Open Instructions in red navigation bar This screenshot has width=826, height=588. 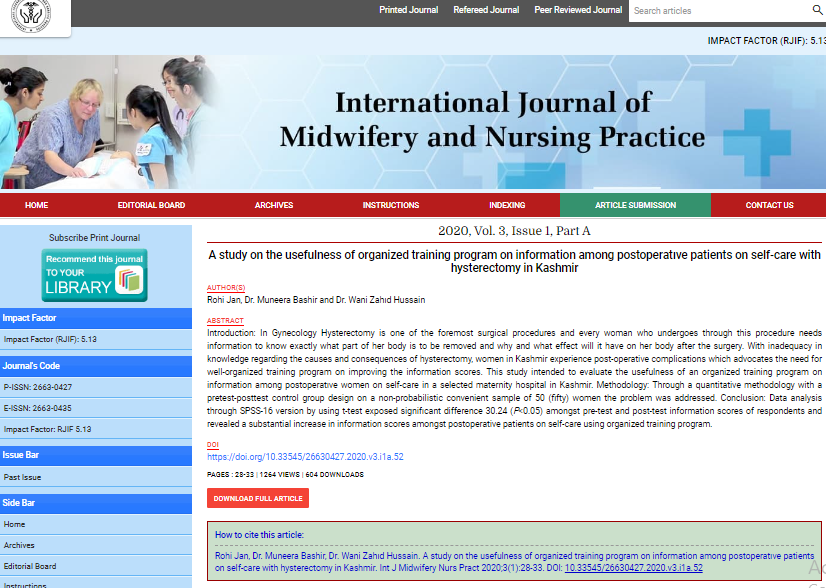[391, 205]
